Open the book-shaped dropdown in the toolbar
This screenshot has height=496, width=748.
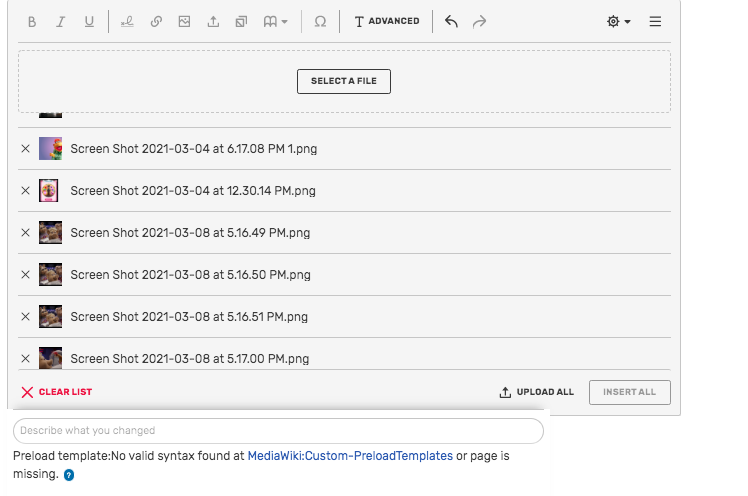click(276, 21)
